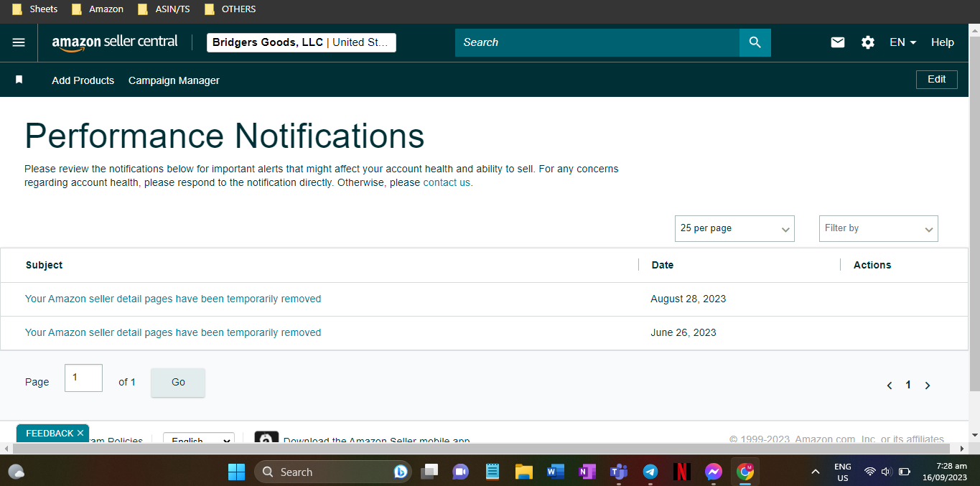Image resolution: width=980 pixels, height=486 pixels.
Task: Open Netflix from taskbar
Action: point(682,472)
